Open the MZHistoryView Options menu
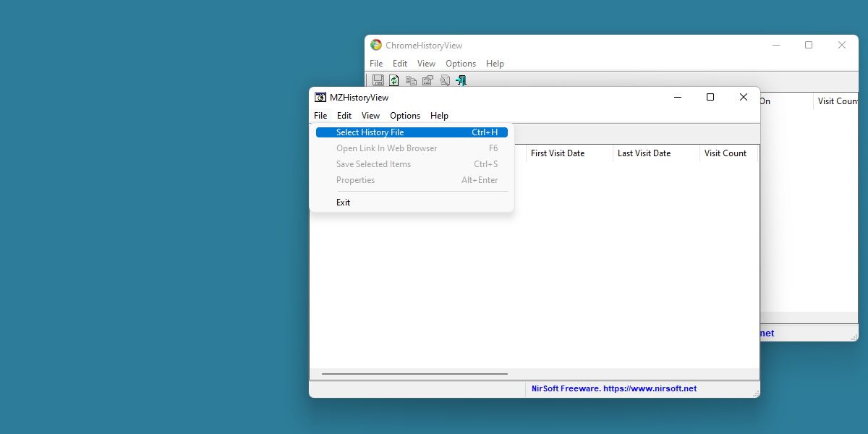The height and width of the screenshot is (434, 868). (x=405, y=116)
